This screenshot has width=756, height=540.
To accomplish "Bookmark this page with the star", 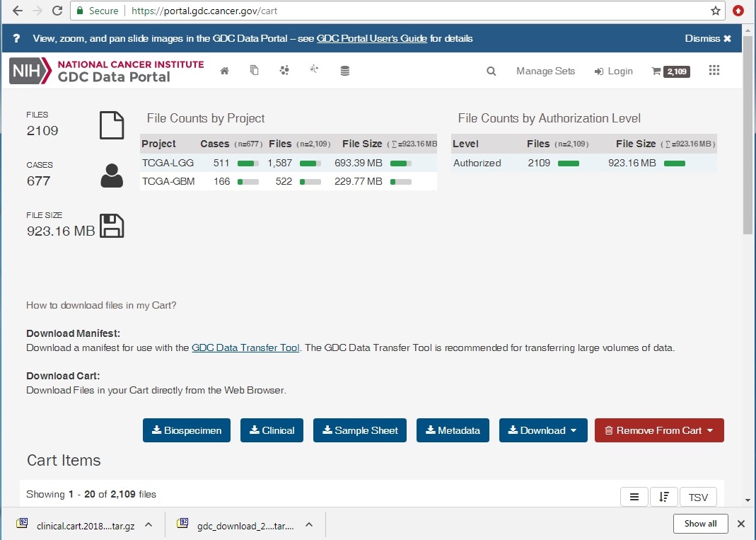I will 716,11.
